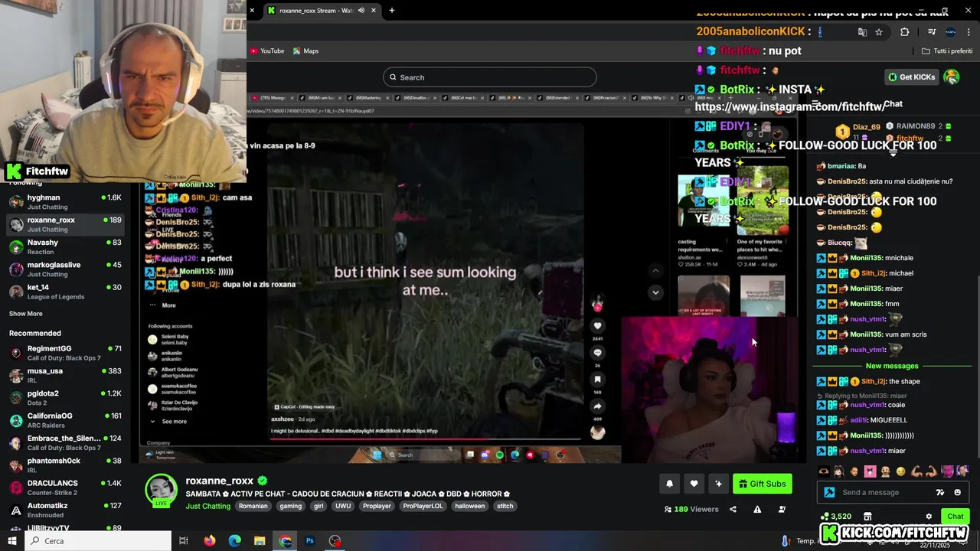Screen dimensions: 980x551
Task: Open the Maps bookmark
Action: [x=305, y=51]
